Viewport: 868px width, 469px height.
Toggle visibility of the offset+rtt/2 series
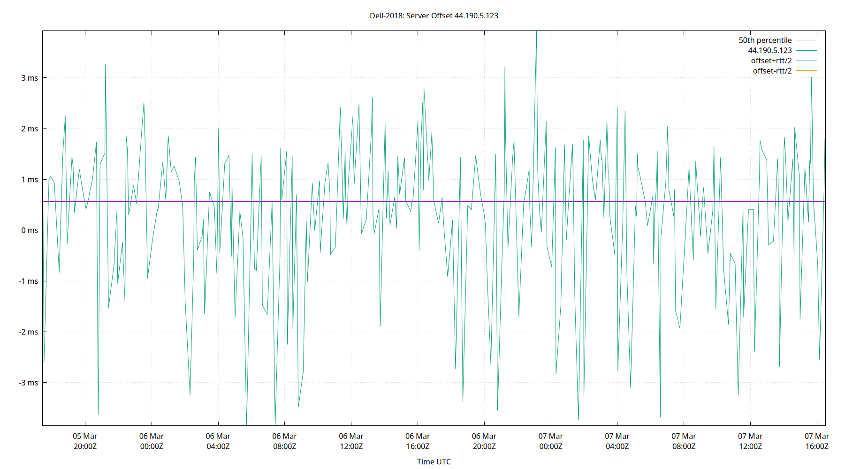point(772,60)
